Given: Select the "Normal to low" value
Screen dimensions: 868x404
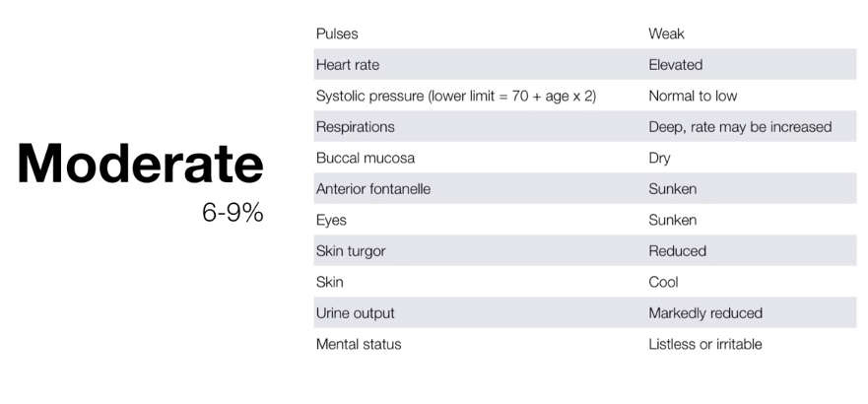Looking at the screenshot, I should tap(693, 97).
